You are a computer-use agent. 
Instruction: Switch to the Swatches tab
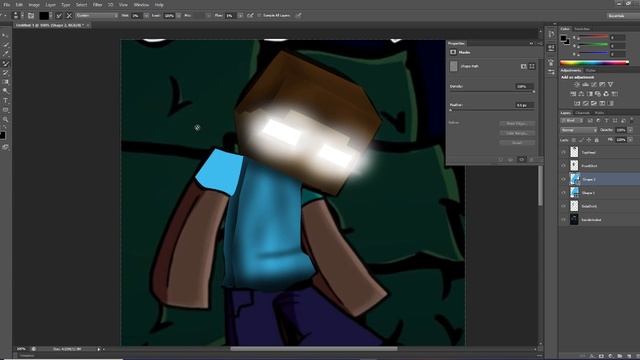(x=582, y=29)
